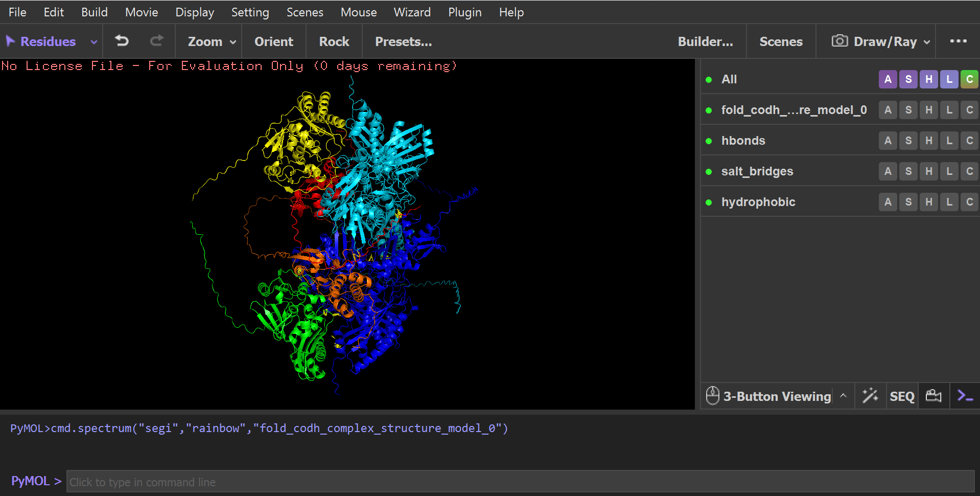Image resolution: width=980 pixels, height=496 pixels.
Task: Open the Build menu
Action: pyautogui.click(x=95, y=12)
